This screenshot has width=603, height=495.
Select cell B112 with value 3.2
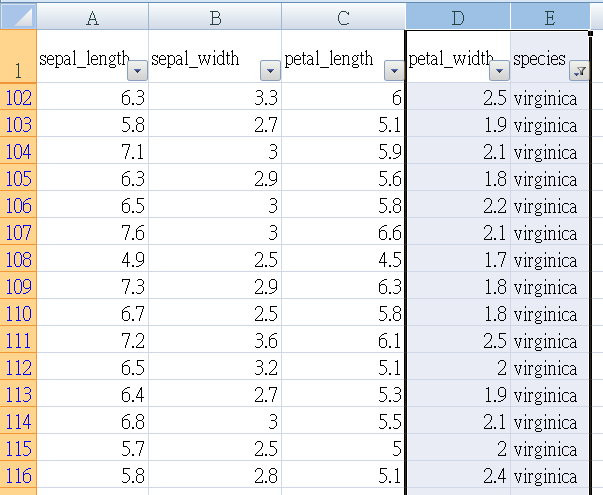(x=215, y=366)
